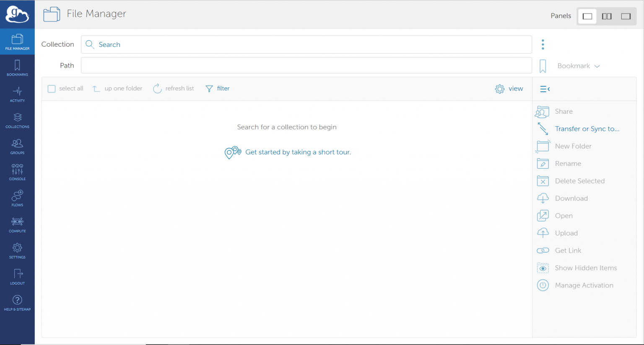
Task: Switch to two panel layout
Action: pyautogui.click(x=607, y=16)
